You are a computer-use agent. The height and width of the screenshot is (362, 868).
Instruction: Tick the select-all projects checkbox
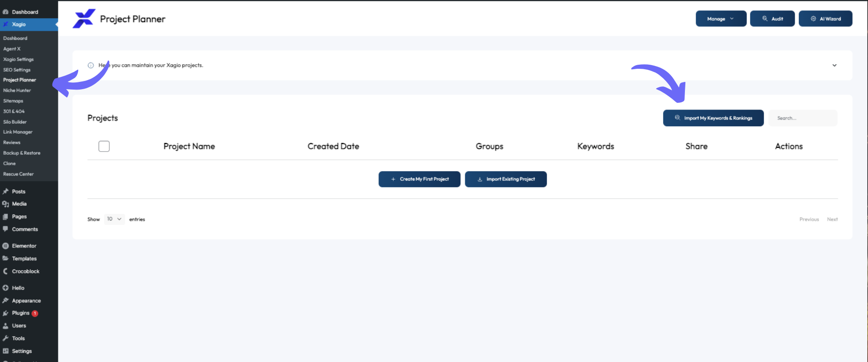click(104, 146)
